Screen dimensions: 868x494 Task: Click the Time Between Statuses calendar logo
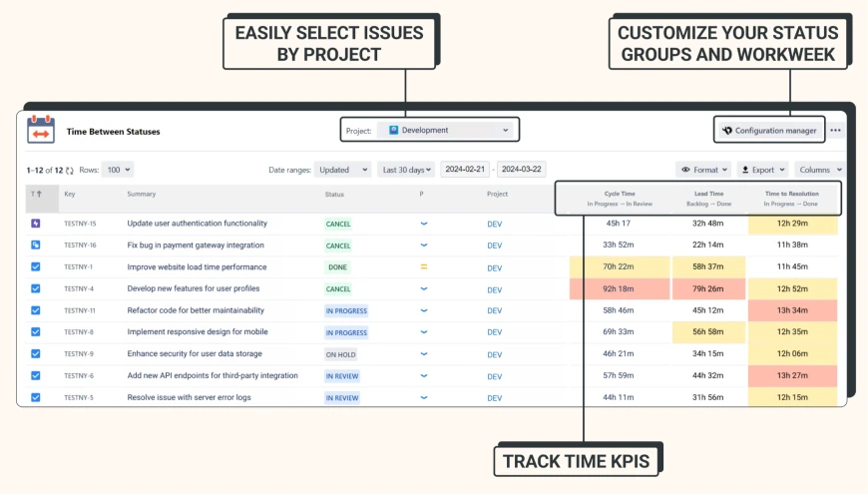[41, 129]
